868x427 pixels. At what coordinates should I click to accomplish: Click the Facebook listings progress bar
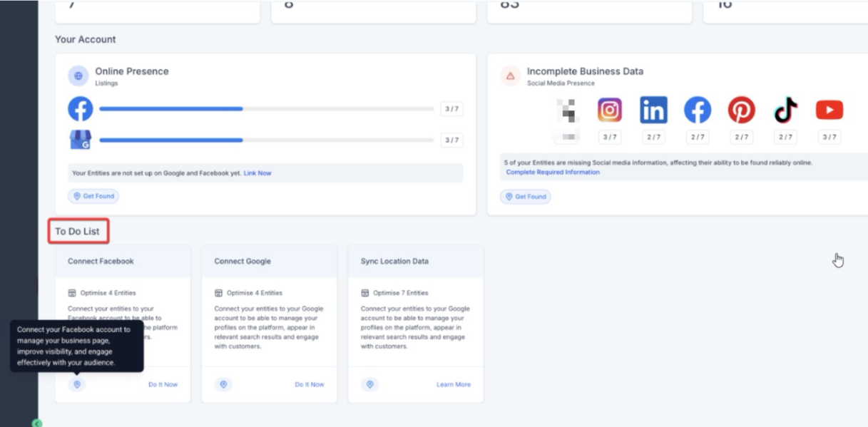(x=266, y=109)
